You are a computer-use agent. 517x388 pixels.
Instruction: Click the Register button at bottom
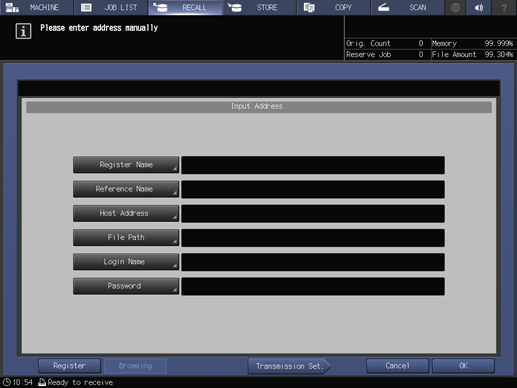point(69,366)
